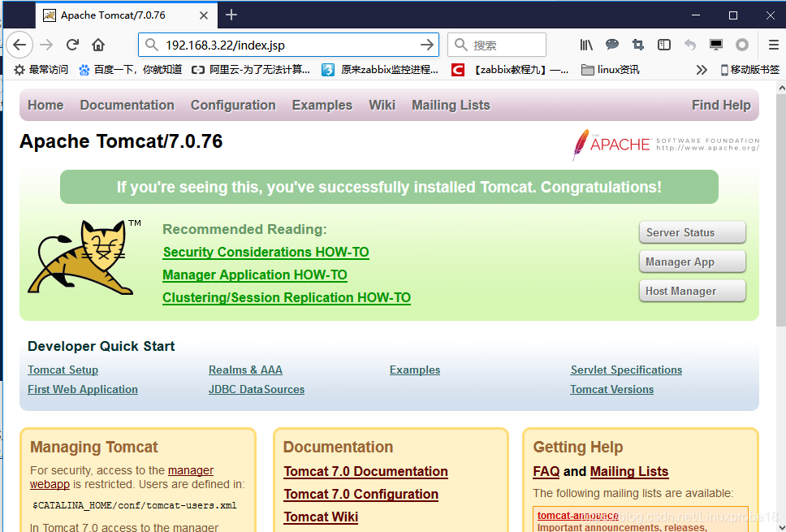Go back to the previous page

pos(19,45)
